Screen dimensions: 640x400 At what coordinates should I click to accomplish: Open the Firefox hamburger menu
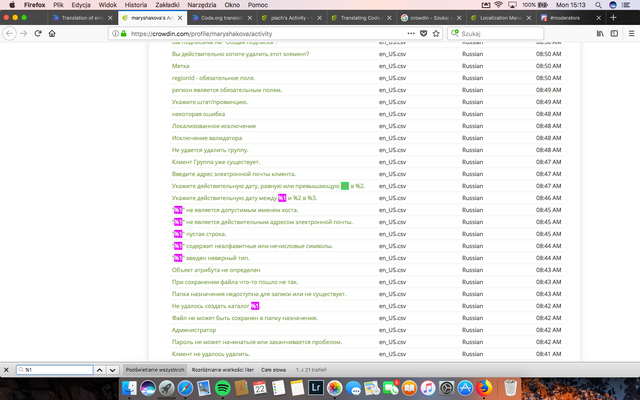[631, 33]
